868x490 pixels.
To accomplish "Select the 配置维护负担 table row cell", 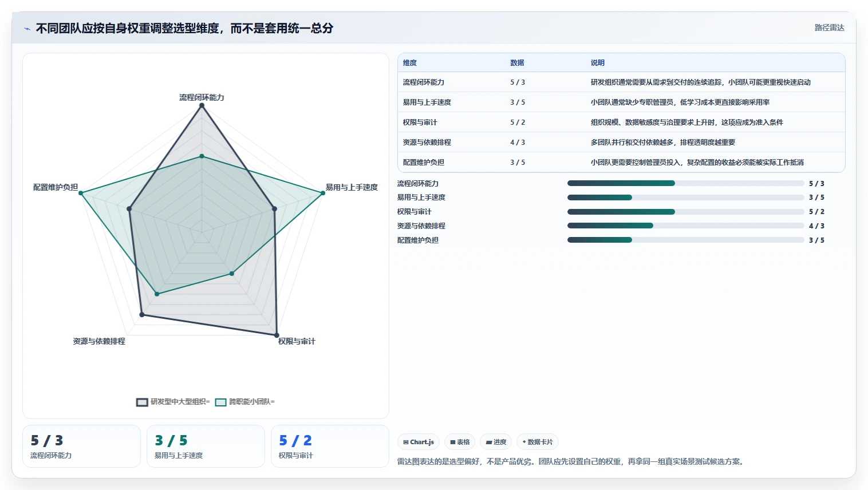I will [x=423, y=163].
